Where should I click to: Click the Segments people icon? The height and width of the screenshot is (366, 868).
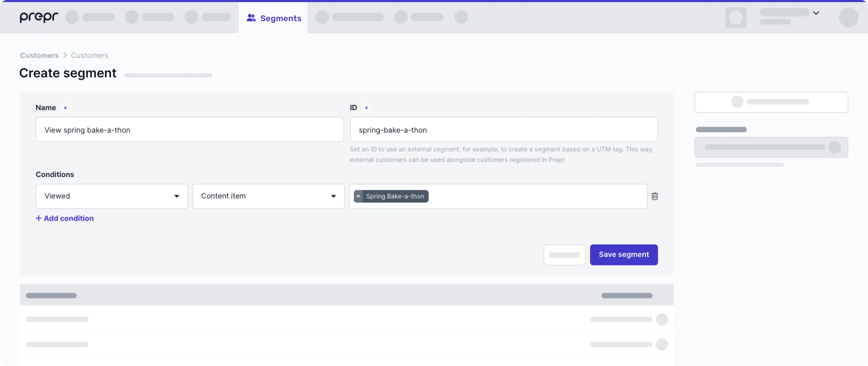(x=251, y=18)
